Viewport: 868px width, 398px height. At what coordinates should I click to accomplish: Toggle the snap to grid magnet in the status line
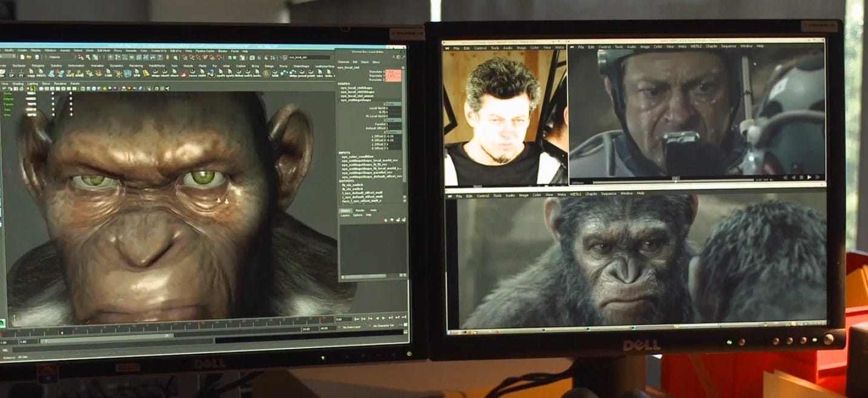pos(111,57)
